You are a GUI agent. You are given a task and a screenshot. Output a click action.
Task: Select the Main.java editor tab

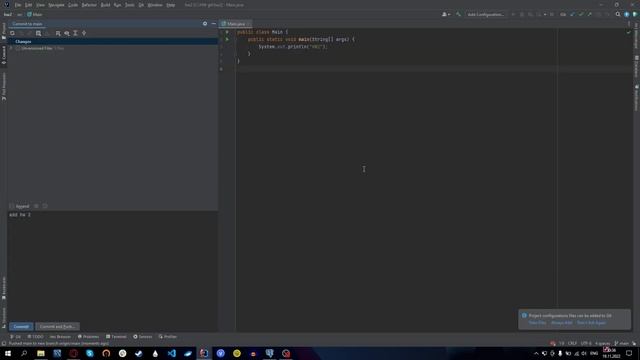coord(236,24)
